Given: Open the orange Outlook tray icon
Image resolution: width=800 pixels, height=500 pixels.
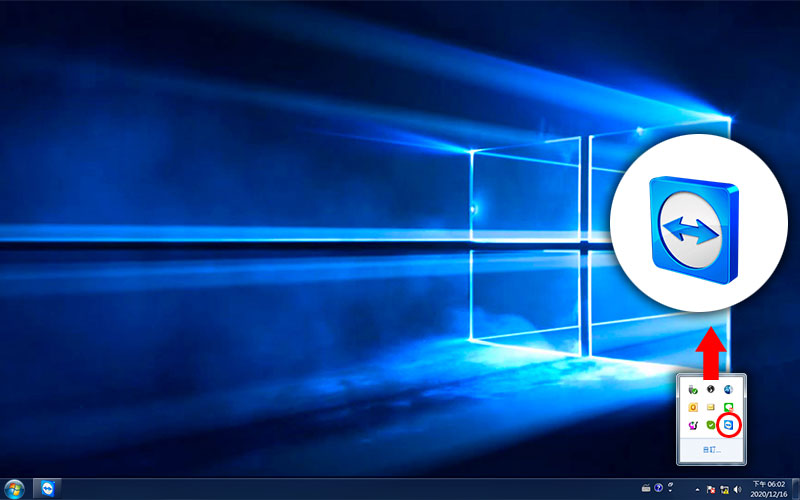Looking at the screenshot, I should [693, 407].
